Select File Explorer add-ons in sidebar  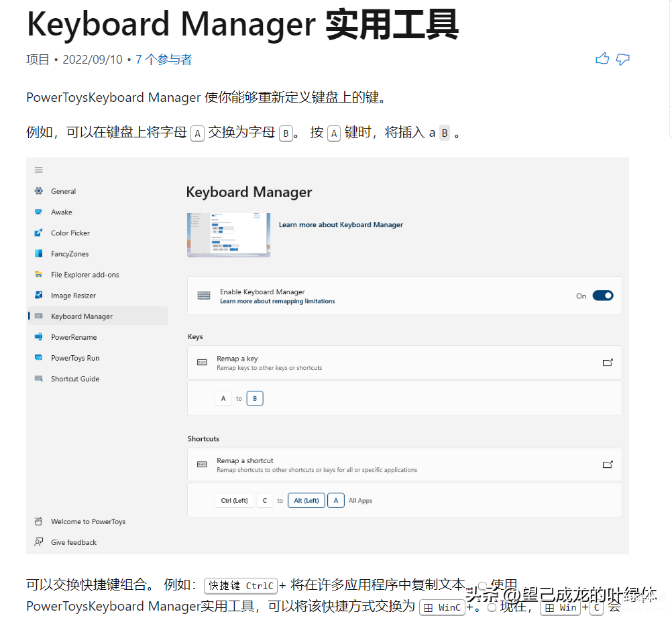point(85,275)
